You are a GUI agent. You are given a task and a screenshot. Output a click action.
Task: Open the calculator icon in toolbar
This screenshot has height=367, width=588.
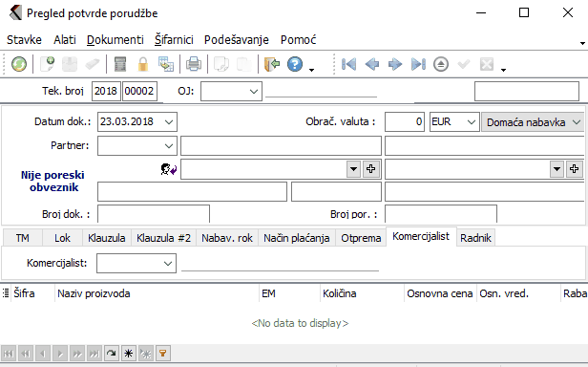pos(120,64)
